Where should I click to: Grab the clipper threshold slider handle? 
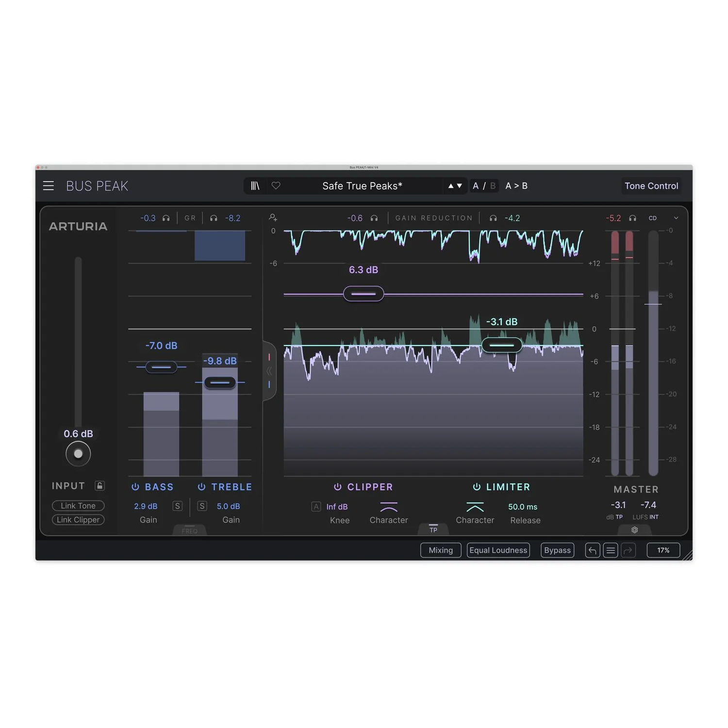click(x=364, y=294)
